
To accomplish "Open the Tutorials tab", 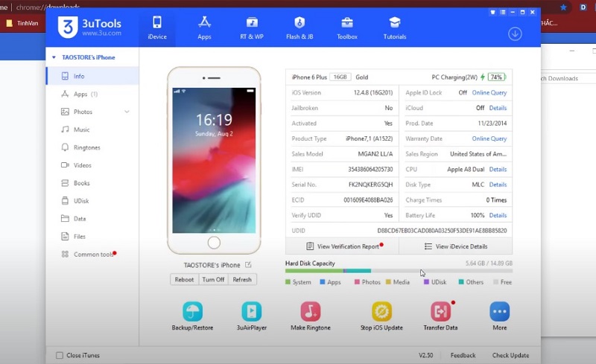I will [395, 28].
